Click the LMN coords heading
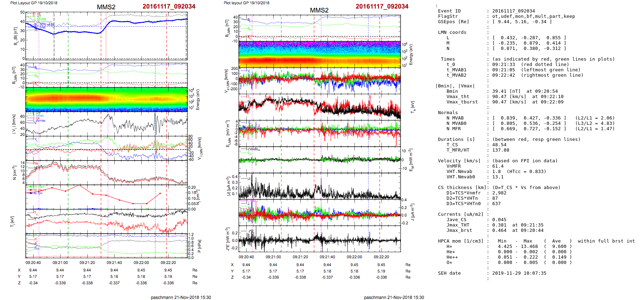Image resolution: width=644 pixels, height=300 pixels. coord(452,32)
